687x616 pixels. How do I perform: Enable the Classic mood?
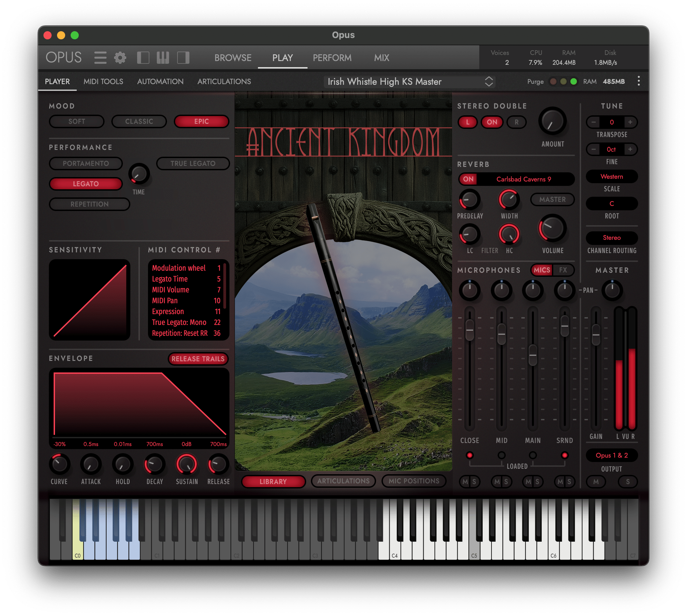[x=139, y=121]
